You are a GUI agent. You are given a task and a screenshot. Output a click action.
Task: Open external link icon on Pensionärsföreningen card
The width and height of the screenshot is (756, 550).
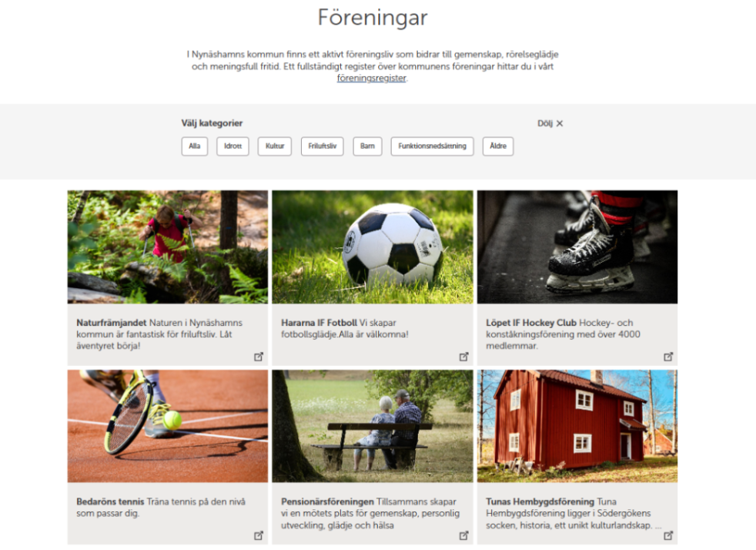[x=463, y=535]
